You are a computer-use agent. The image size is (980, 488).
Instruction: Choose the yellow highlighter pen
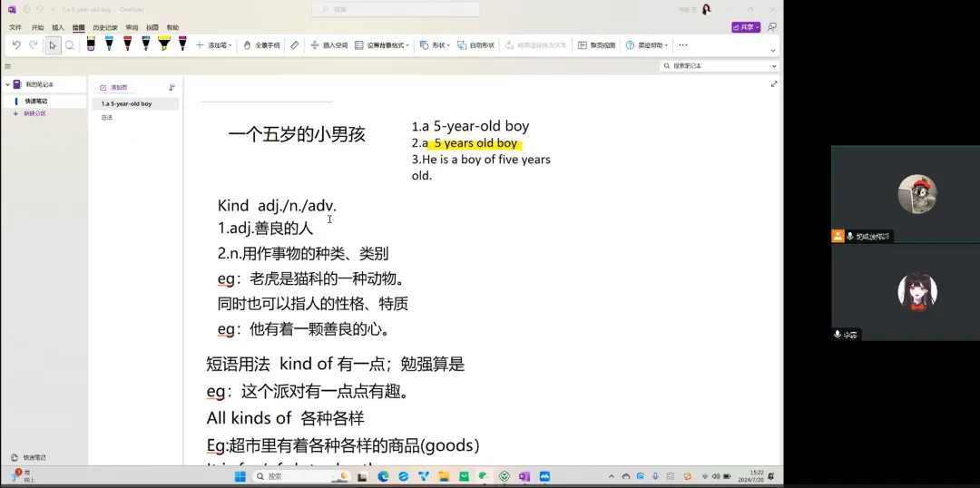(x=164, y=44)
